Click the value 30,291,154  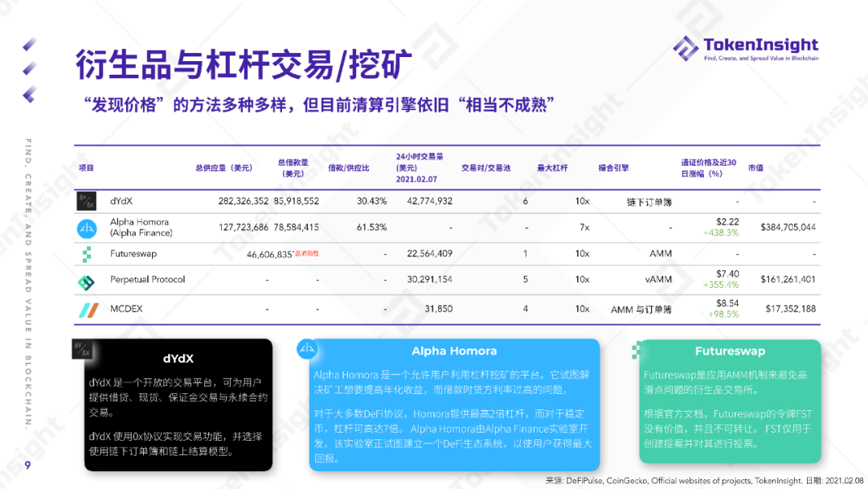coord(429,279)
